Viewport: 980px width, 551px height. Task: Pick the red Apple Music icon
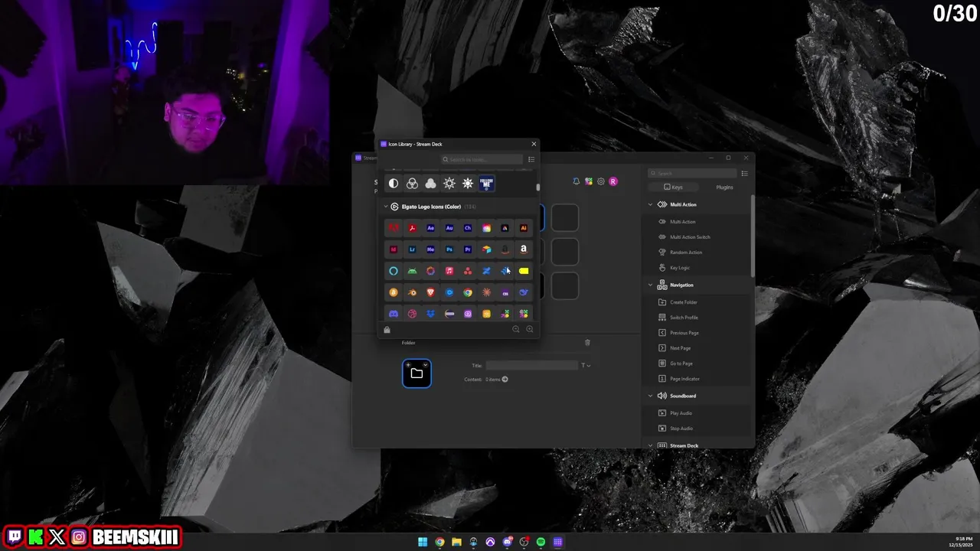pyautogui.click(x=449, y=271)
